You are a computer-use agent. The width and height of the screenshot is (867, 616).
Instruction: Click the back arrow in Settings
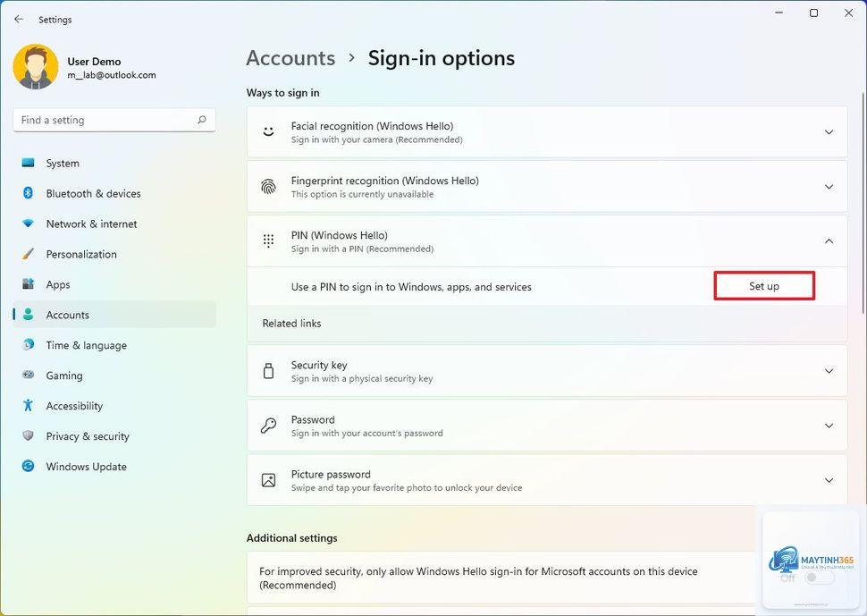point(19,20)
